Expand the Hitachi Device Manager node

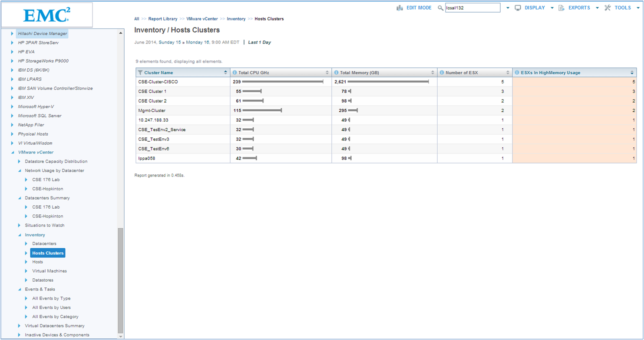coord(12,33)
